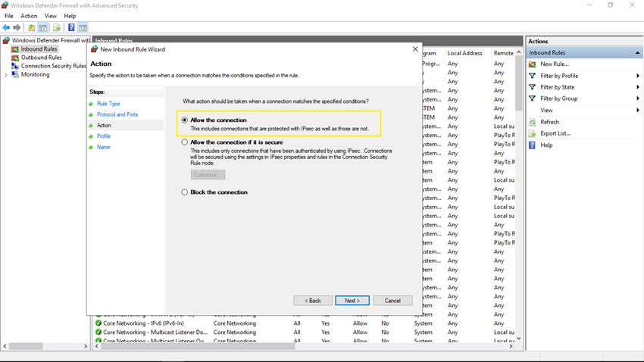Viewport: 644px width, 362px height.
Task: Click 'Refresh' text in Actions pane
Action: [x=549, y=122]
